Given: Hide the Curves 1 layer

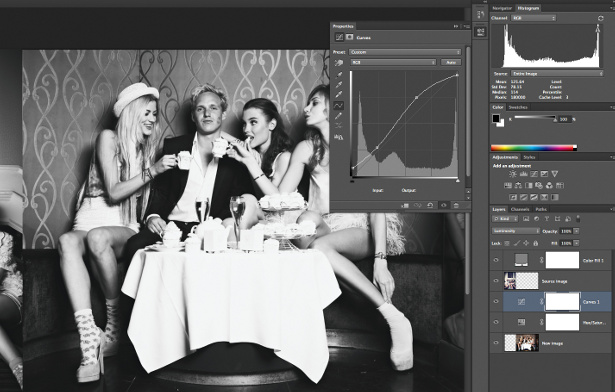Looking at the screenshot, I should (x=496, y=301).
